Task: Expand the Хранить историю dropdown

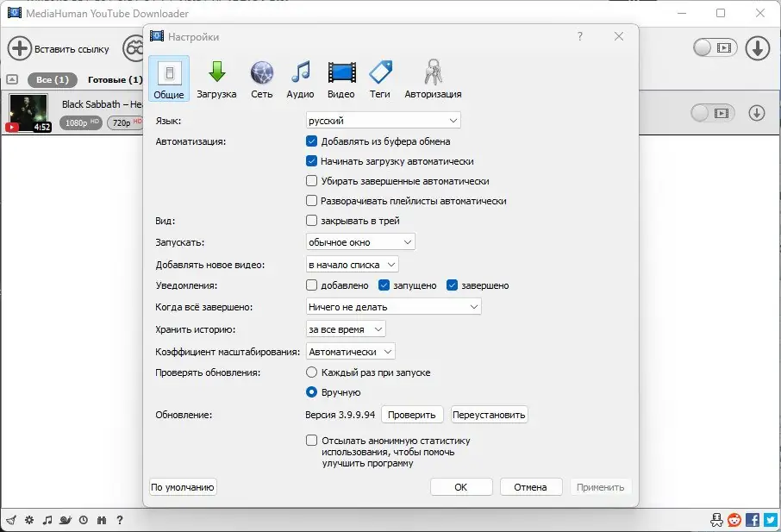Action: 344,329
